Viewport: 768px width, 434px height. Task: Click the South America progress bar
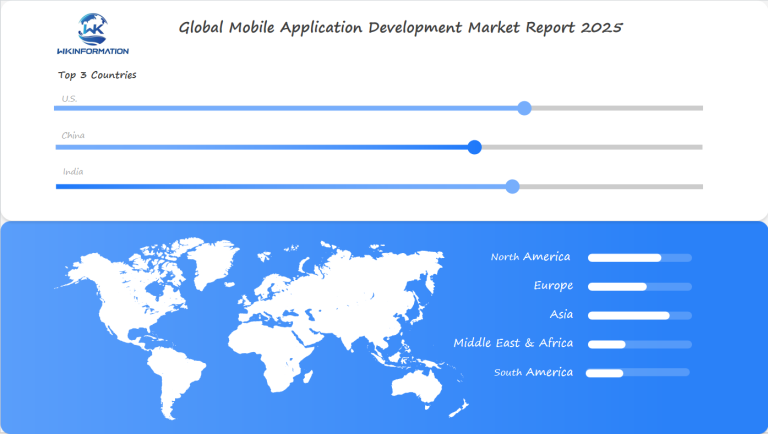(637, 373)
